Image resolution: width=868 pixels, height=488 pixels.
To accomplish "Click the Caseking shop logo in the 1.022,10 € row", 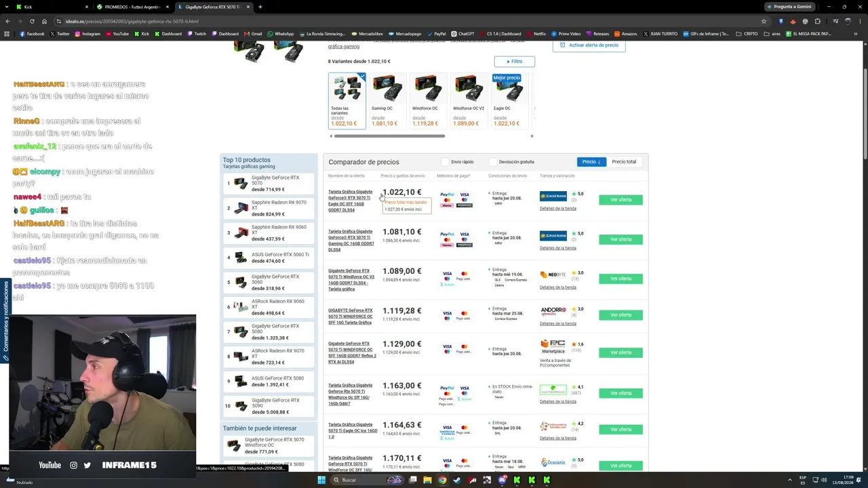I will [553, 197].
